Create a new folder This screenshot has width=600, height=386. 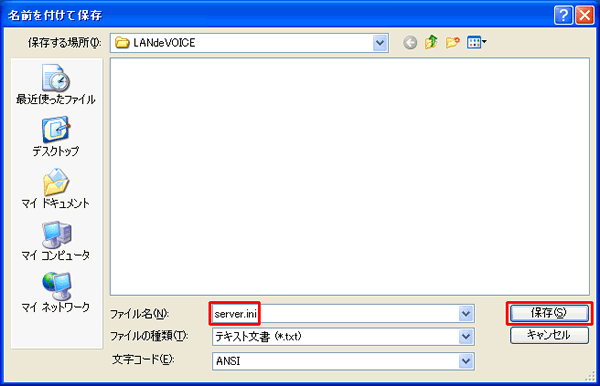[452, 42]
